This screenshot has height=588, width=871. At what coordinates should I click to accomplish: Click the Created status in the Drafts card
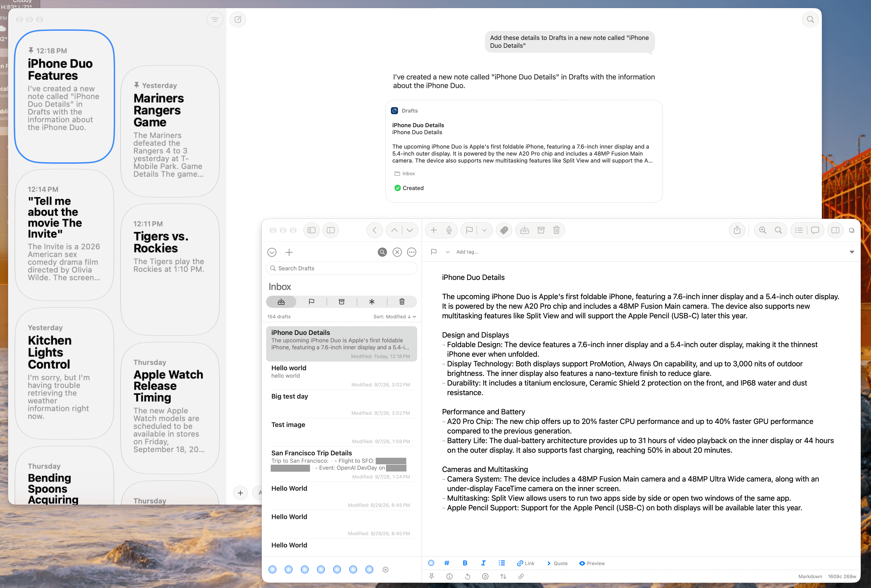409,188
